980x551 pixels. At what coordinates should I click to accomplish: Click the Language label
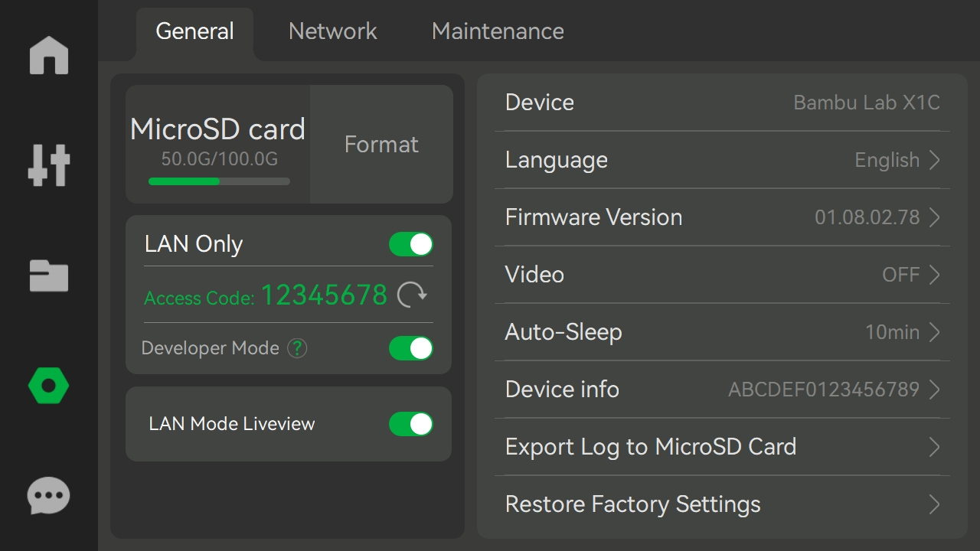pyautogui.click(x=557, y=160)
